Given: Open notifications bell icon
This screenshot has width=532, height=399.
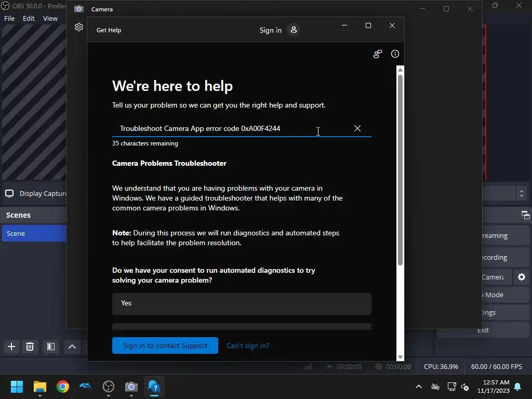Looking at the screenshot, I should click(518, 387).
